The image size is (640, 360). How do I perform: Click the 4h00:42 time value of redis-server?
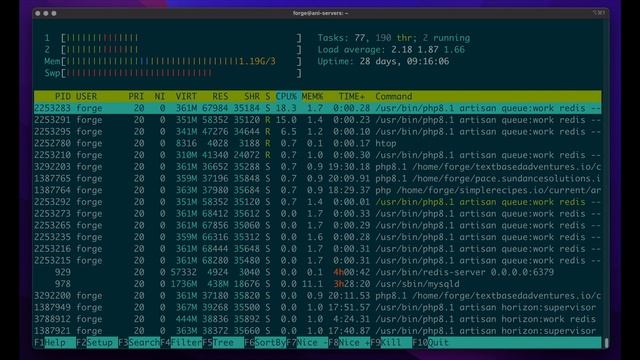[x=351, y=272]
